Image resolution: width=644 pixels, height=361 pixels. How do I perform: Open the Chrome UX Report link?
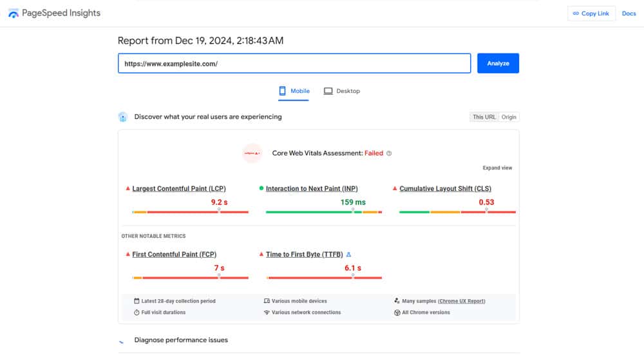[x=462, y=302]
